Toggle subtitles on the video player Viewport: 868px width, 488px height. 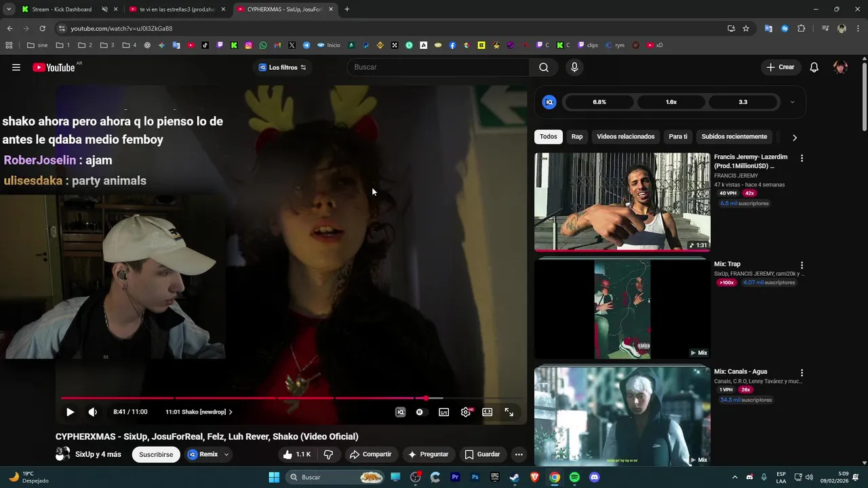click(x=443, y=412)
